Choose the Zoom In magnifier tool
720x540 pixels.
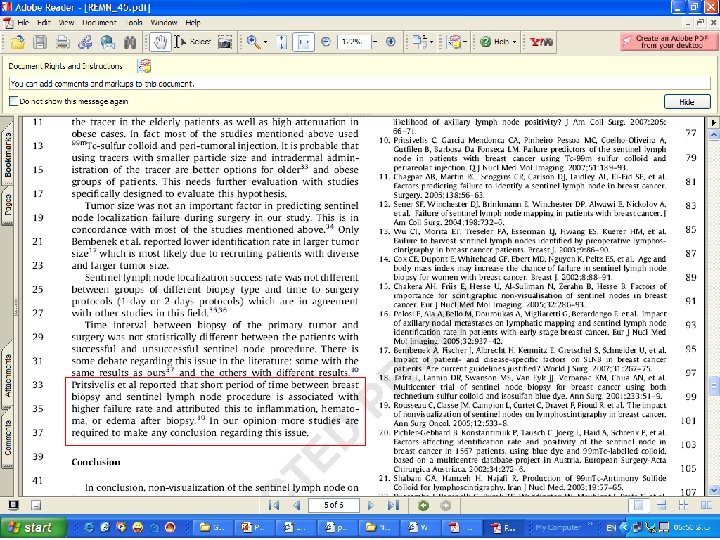[253, 42]
